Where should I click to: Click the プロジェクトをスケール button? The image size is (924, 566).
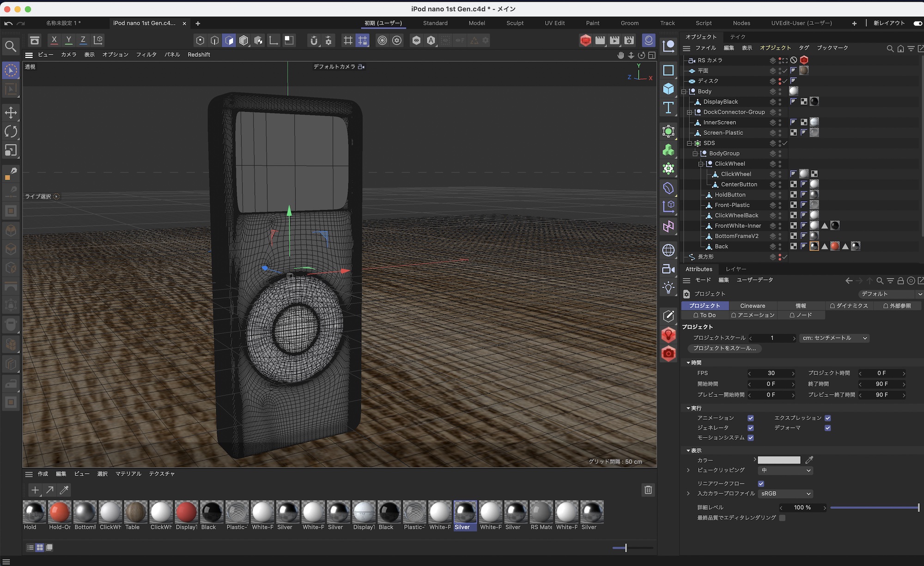(x=724, y=349)
